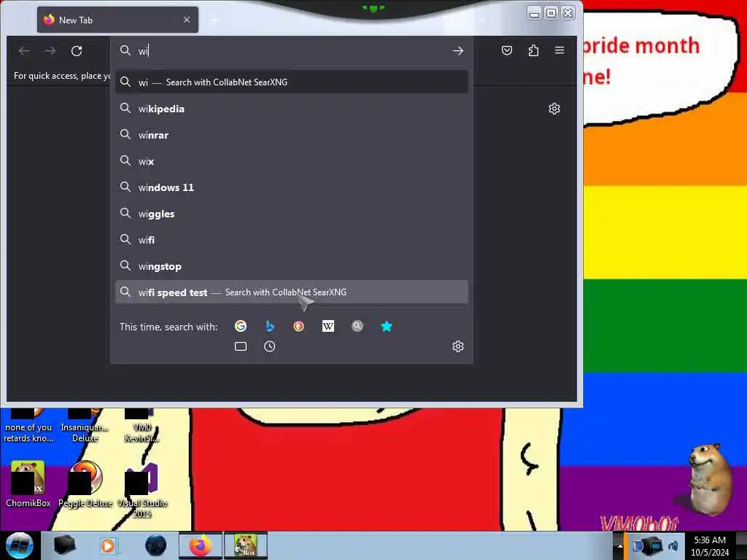Search this time with Bing
747x560 pixels.
pos(270,326)
